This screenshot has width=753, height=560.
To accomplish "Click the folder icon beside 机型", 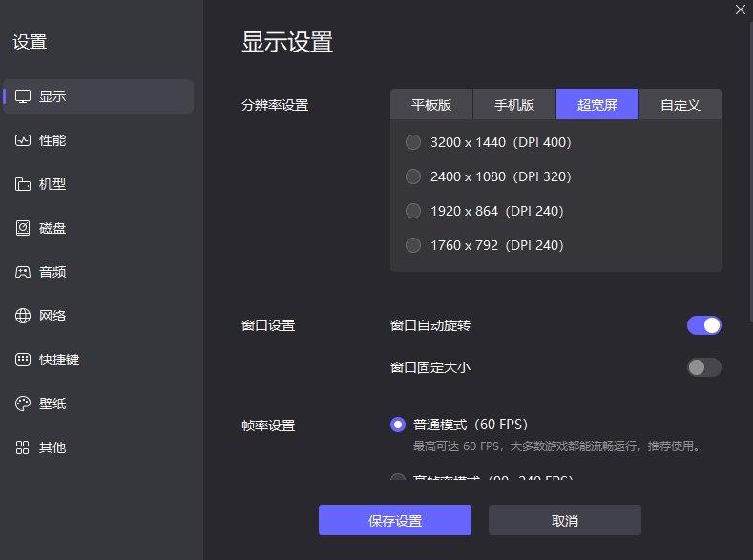I will click(23, 184).
